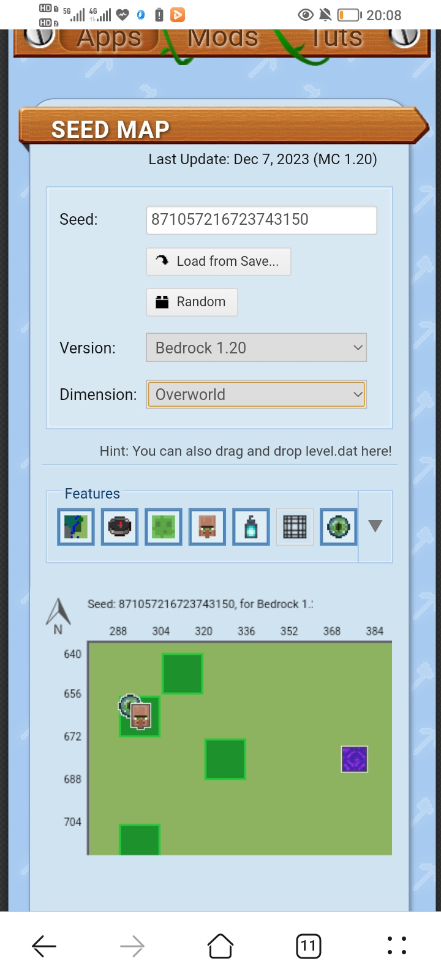Select the village icon on the map

coord(141,717)
